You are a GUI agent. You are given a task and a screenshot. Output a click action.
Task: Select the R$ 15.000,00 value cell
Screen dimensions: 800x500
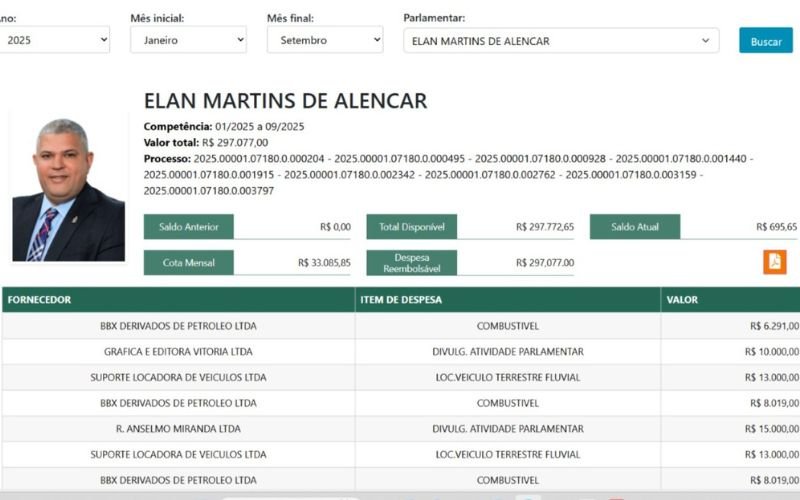771,429
